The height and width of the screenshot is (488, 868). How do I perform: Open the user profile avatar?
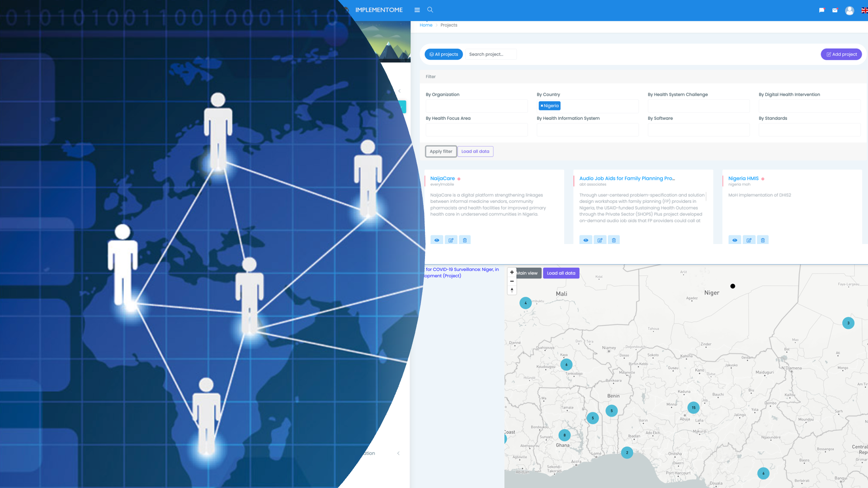click(x=849, y=10)
